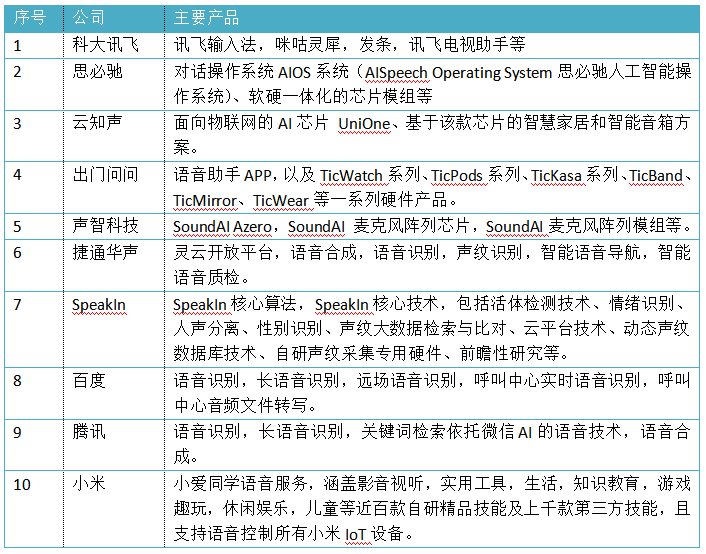This screenshot has width=706, height=554.
Task: Select the company cell 云知声
Action: click(114, 136)
